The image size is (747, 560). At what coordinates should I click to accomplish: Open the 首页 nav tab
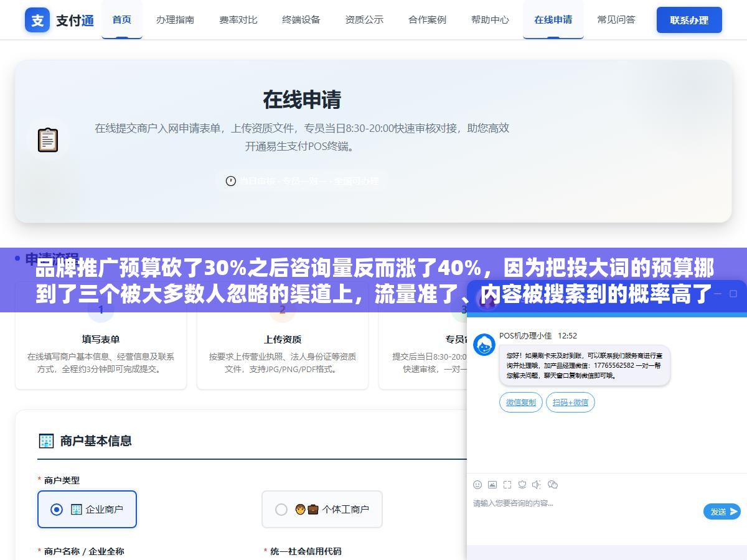click(x=122, y=19)
